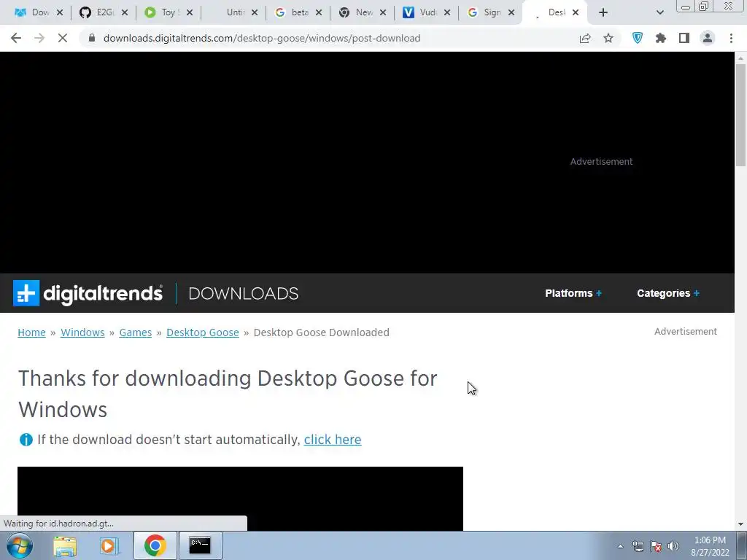Open the shield extension icon

638,38
